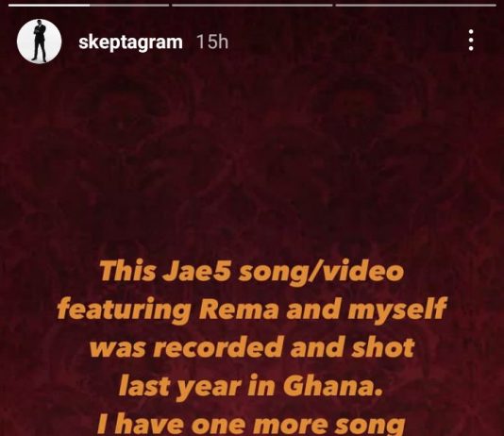This screenshot has height=436, width=504.
Task: Jump to the third story progress segment
Action: click(x=415, y=5)
